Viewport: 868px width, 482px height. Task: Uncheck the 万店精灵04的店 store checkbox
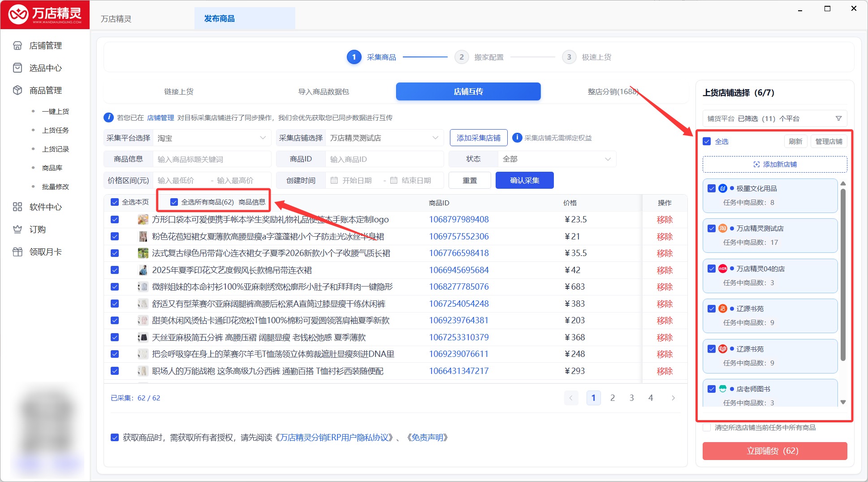coord(712,269)
